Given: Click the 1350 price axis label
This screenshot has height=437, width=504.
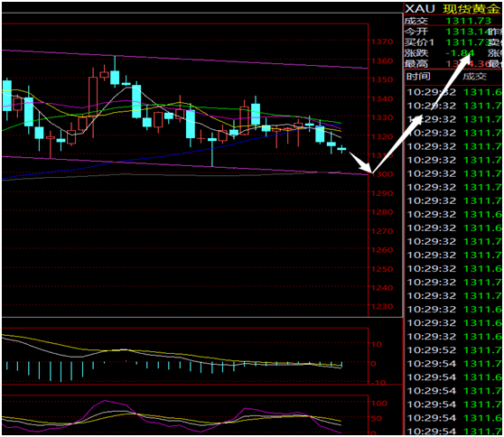Looking at the screenshot, I should click(382, 79).
